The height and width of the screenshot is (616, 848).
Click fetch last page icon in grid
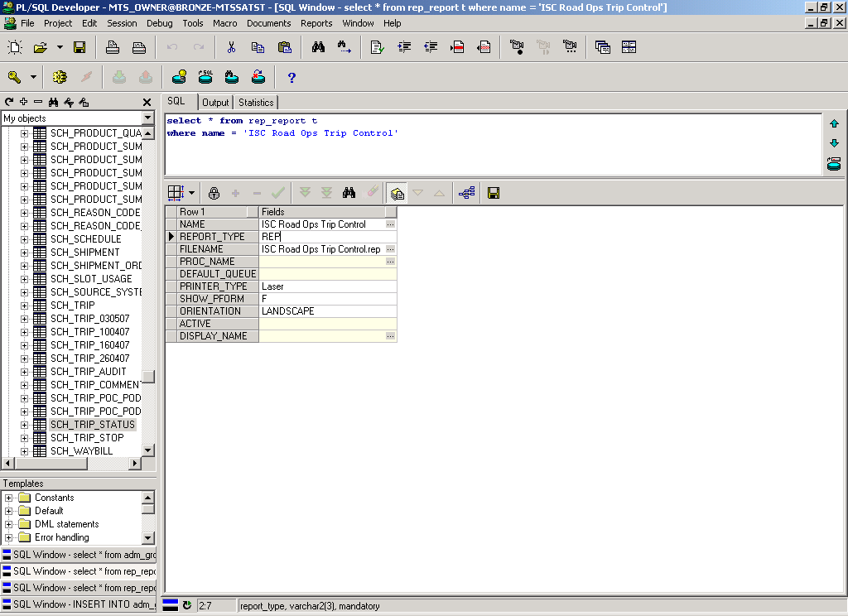326,193
